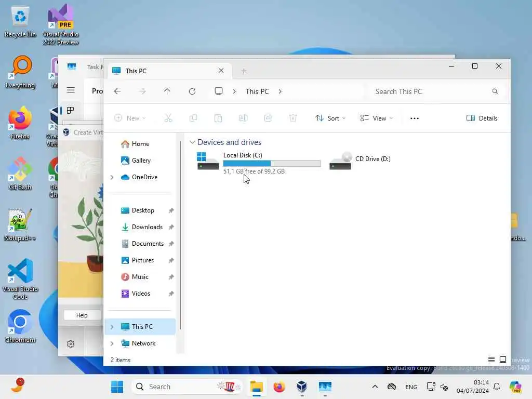Open File Explorer from taskbar
Screen dimensions: 532x399
[257, 387]
